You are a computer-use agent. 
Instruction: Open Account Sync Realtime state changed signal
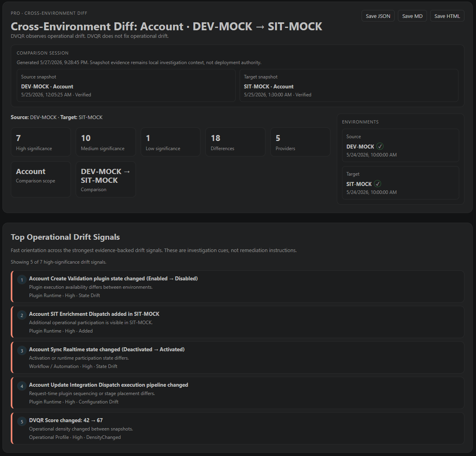tap(238, 358)
